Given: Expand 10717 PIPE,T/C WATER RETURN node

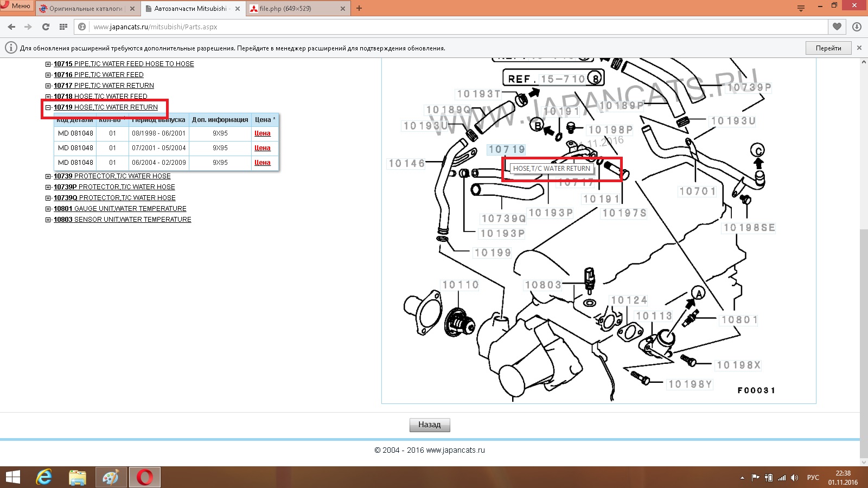Looking at the screenshot, I should (x=48, y=86).
